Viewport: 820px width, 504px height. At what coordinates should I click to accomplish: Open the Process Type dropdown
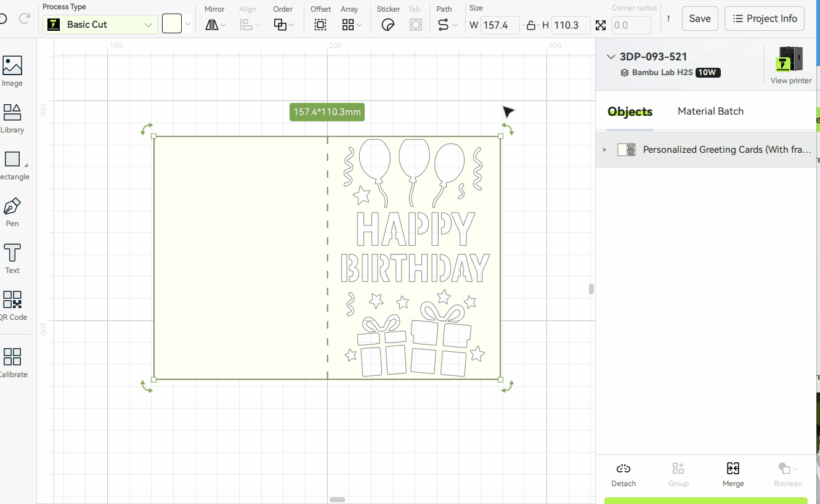(100, 25)
